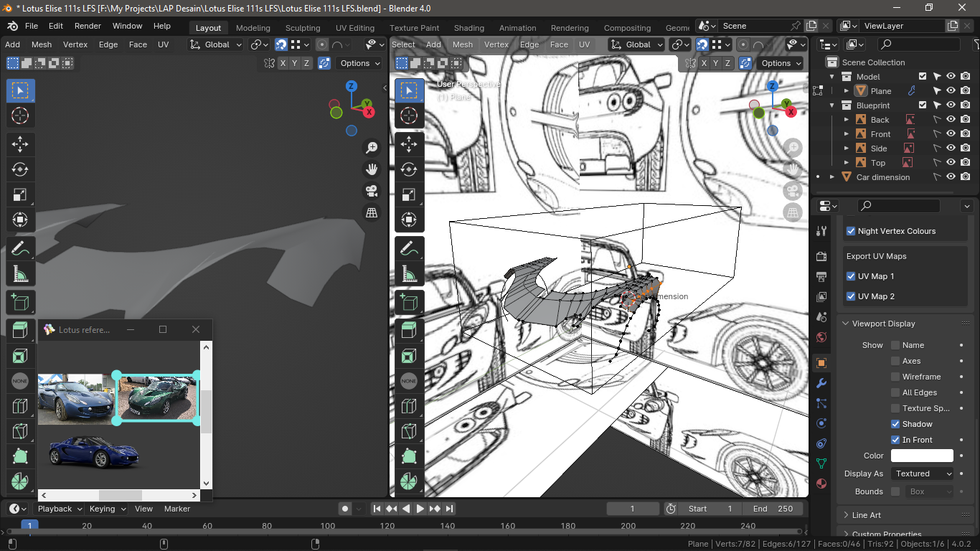980x551 pixels.
Task: Toggle Night Vertex Colours checkbox
Action: 851,231
